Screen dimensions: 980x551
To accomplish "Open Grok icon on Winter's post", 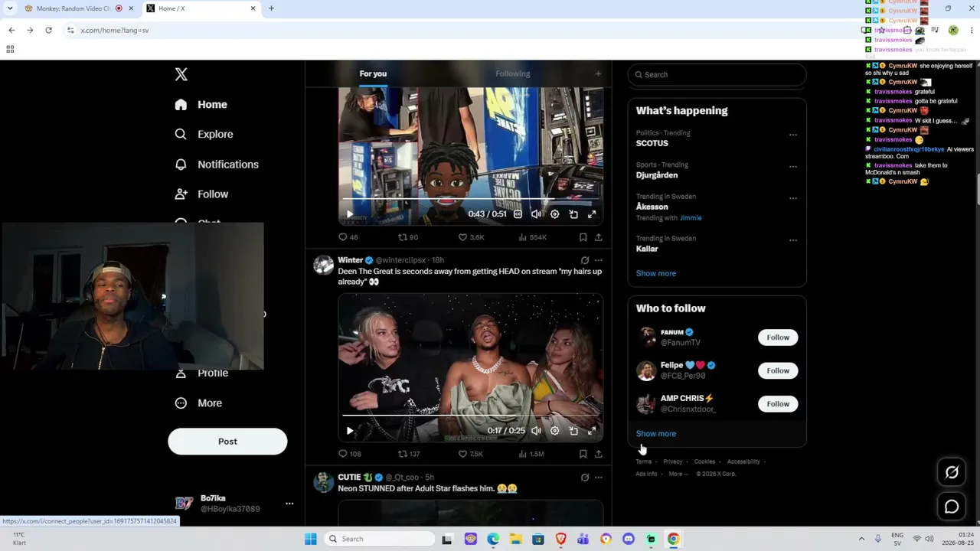I will tap(585, 260).
